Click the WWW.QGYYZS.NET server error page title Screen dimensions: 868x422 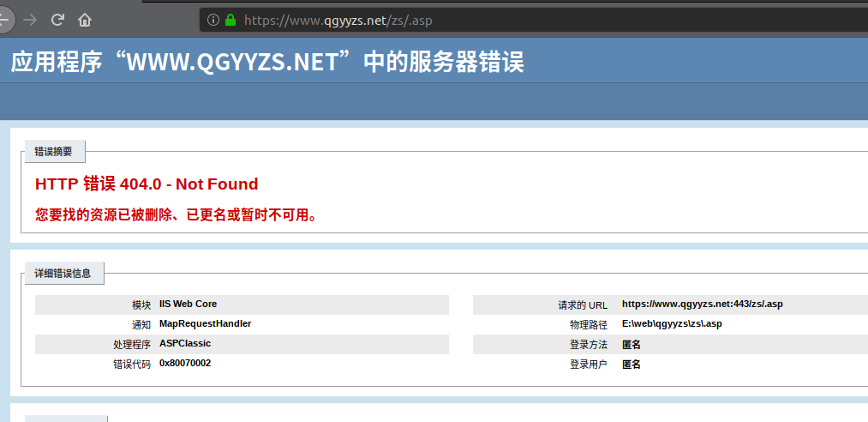266,62
